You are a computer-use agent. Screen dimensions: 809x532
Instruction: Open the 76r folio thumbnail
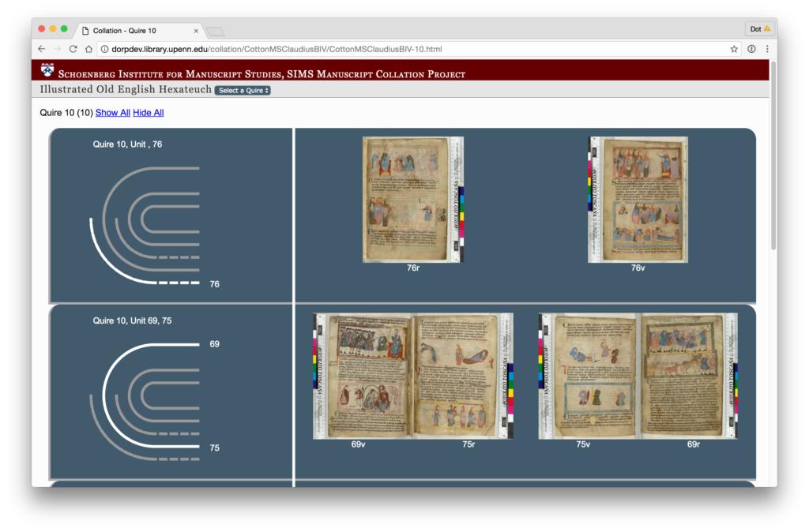pyautogui.click(x=412, y=200)
